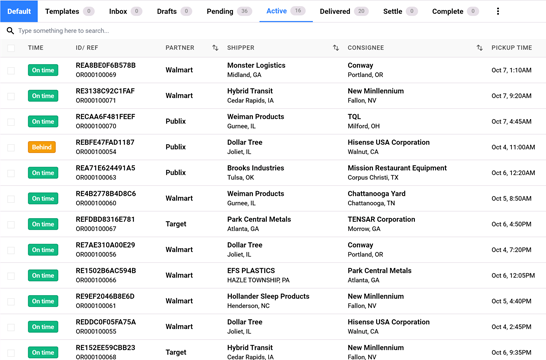
Task: Open the Inbox tab
Action: 125,11
